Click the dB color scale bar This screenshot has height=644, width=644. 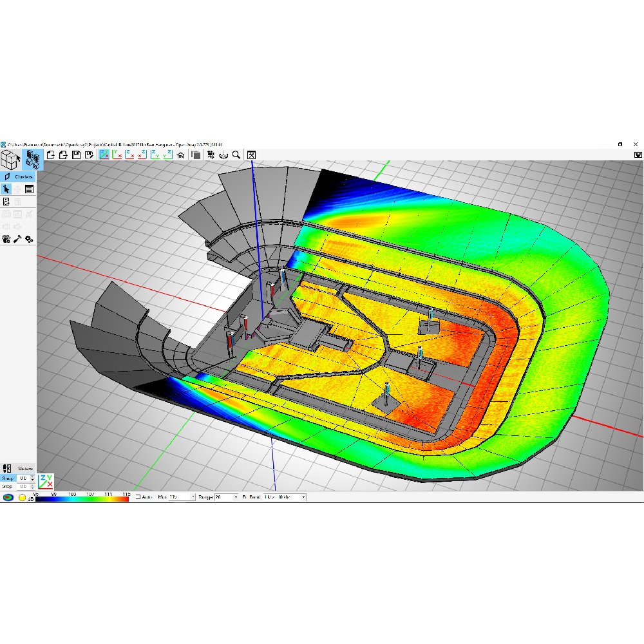[82, 498]
